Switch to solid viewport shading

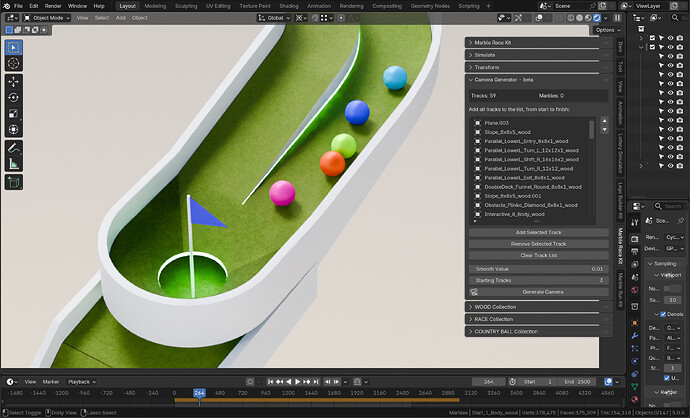580,18
